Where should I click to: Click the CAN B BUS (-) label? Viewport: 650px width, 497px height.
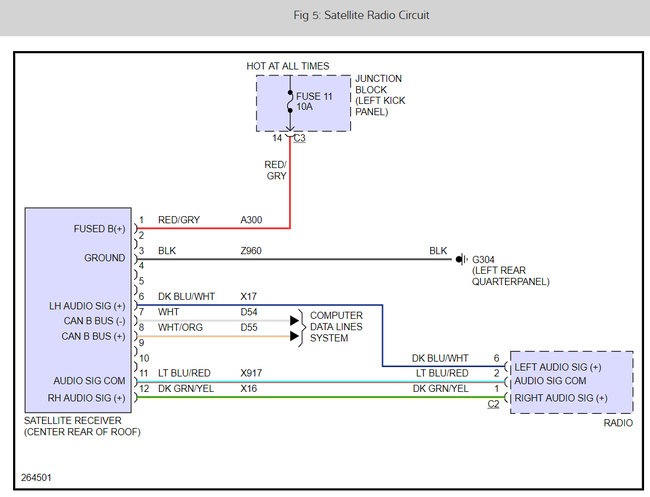pyautogui.click(x=95, y=321)
